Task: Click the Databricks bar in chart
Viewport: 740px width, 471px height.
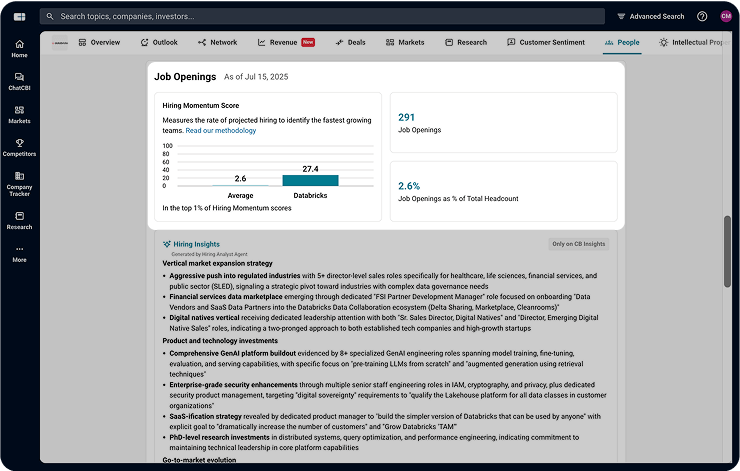Action: [x=310, y=180]
